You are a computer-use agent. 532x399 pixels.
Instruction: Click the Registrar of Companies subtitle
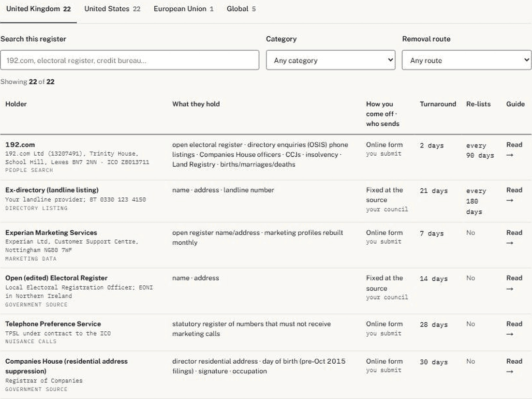point(44,381)
